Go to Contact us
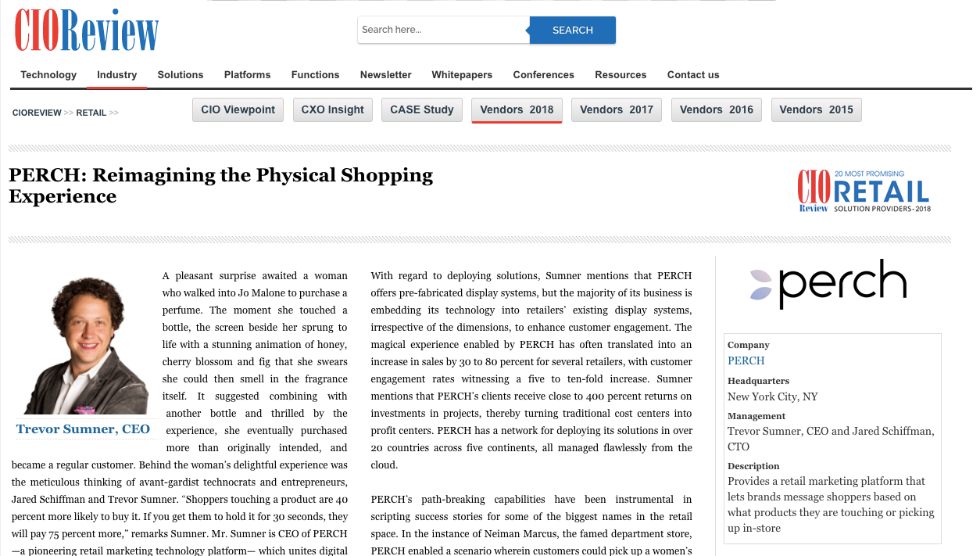Viewport: 980px width, 556px height. 693,75
